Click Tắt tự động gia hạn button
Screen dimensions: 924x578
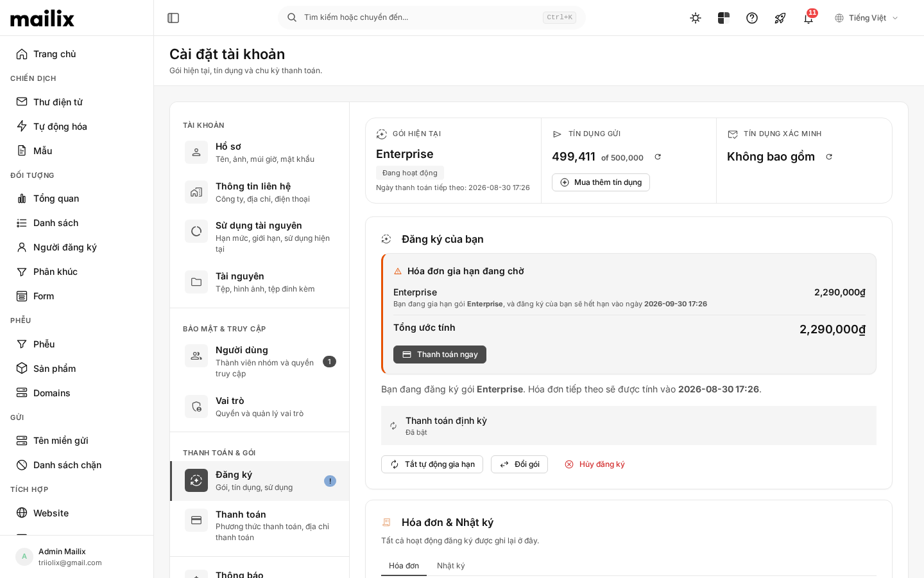[432, 464]
